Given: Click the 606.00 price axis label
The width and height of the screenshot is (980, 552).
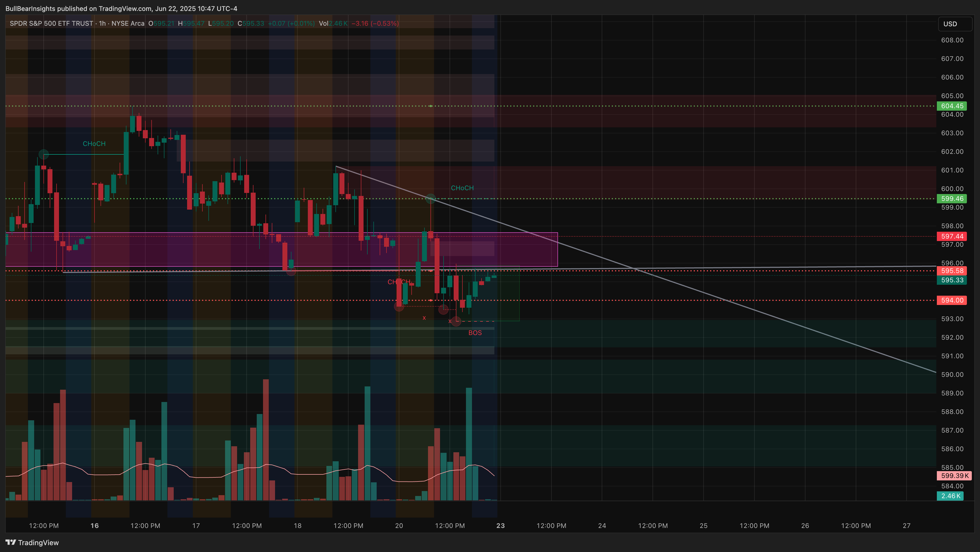Looking at the screenshot, I should point(952,77).
